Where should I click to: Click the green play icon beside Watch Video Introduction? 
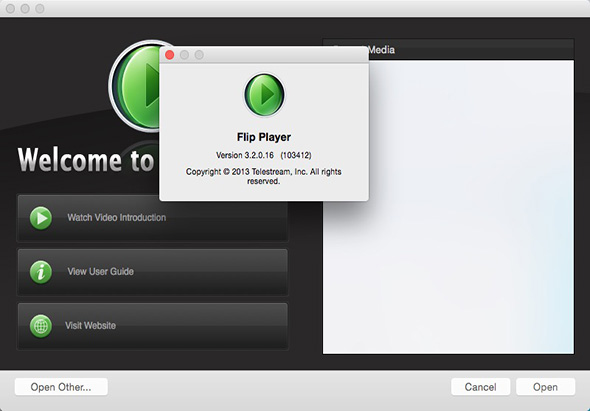[x=41, y=218]
